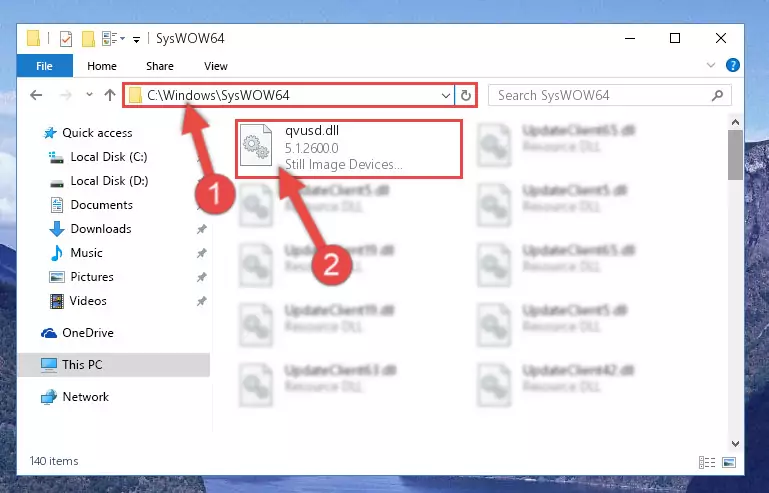This screenshot has height=493, width=769.
Task: Click the Network icon in sidebar
Action: pos(49,397)
